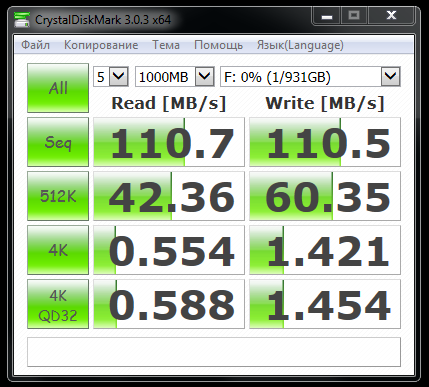Start the 512K random test
The width and height of the screenshot is (429, 387).
pyautogui.click(x=58, y=196)
